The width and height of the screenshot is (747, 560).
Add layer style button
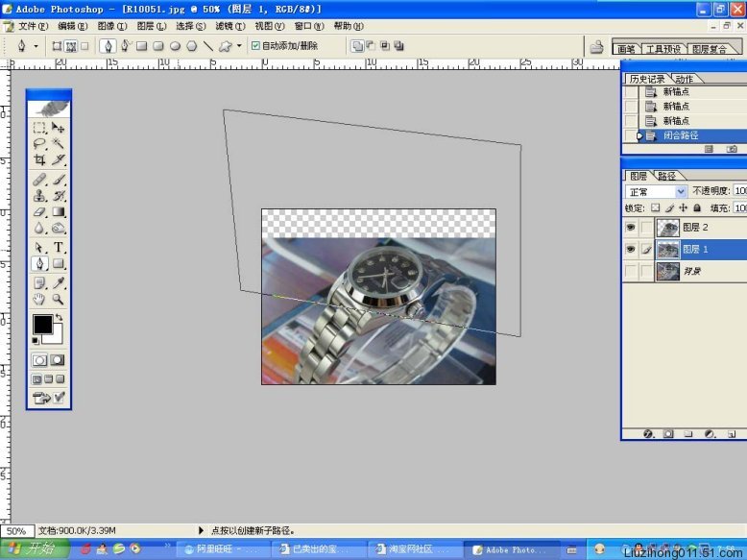coord(648,434)
